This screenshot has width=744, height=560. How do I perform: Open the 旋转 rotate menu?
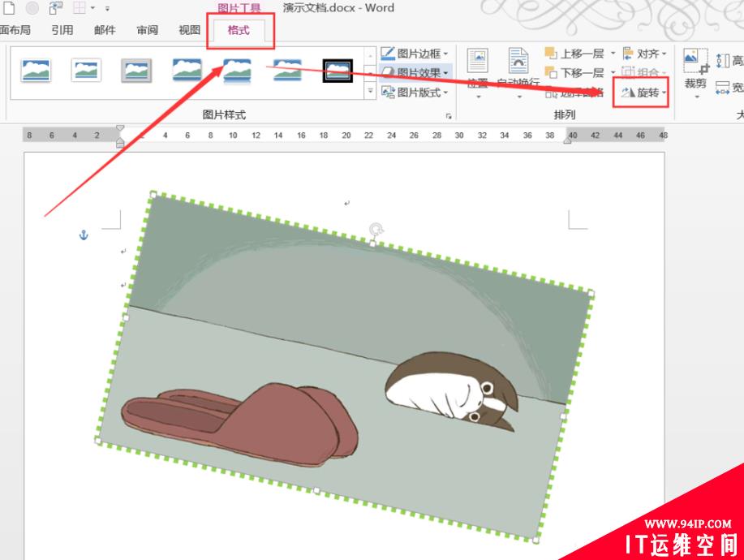(x=643, y=92)
